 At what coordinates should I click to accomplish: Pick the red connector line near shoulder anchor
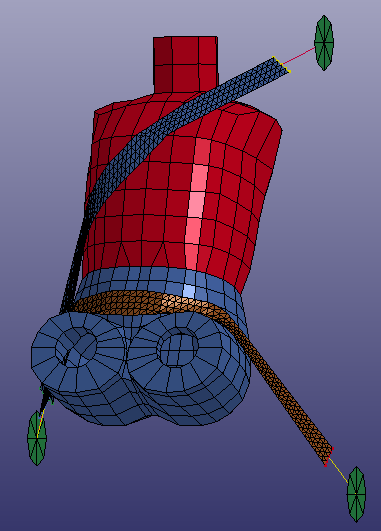coord(299,56)
